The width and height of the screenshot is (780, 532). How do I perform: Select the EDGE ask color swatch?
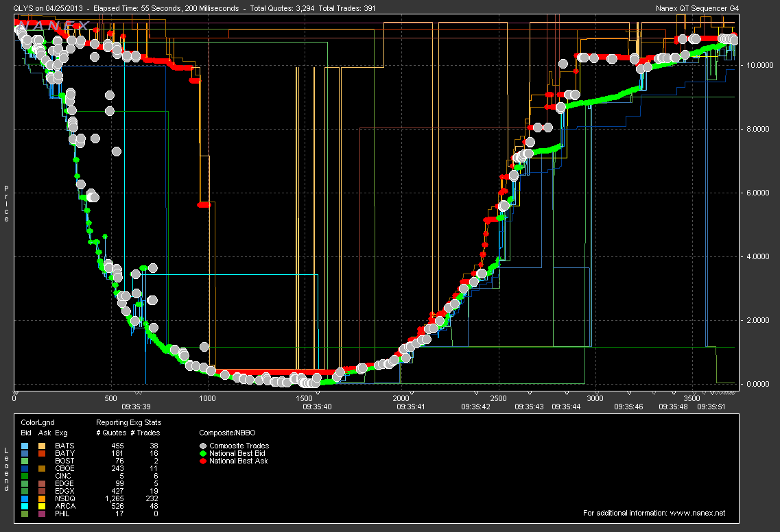click(x=42, y=483)
